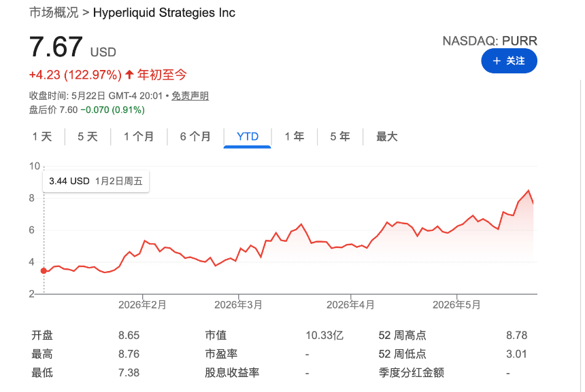Screen dimensions: 585x392
Task: Click the chart peak near late May
Action: [x=528, y=191]
